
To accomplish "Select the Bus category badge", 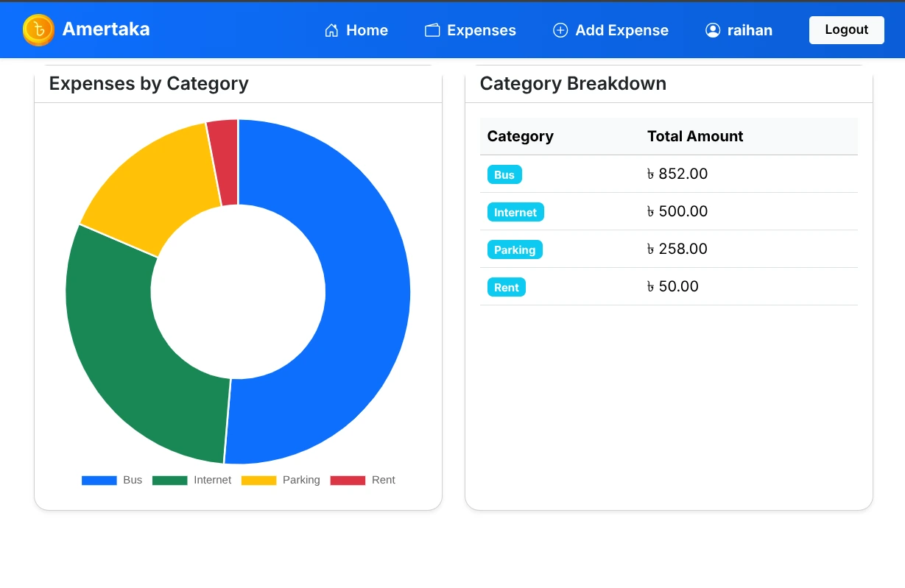I will coord(504,174).
